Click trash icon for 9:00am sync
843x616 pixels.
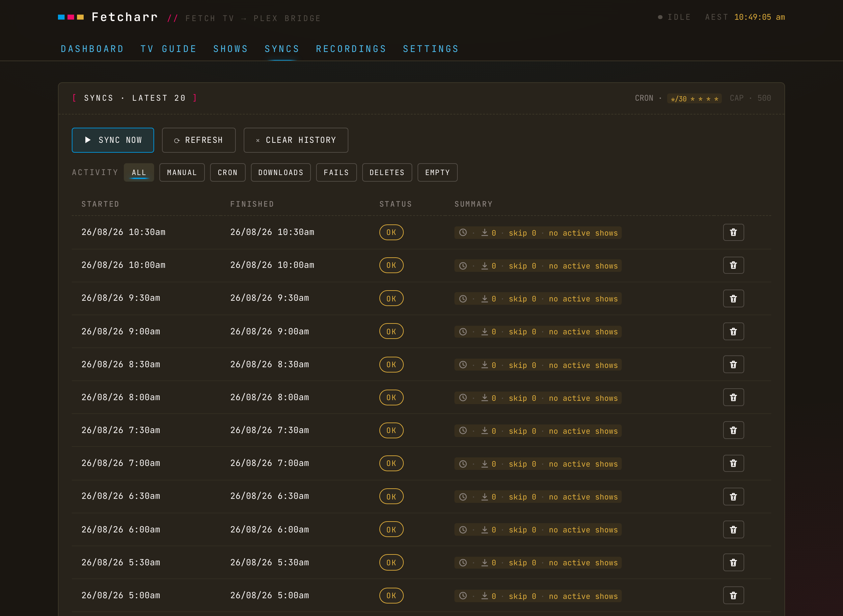tap(733, 331)
